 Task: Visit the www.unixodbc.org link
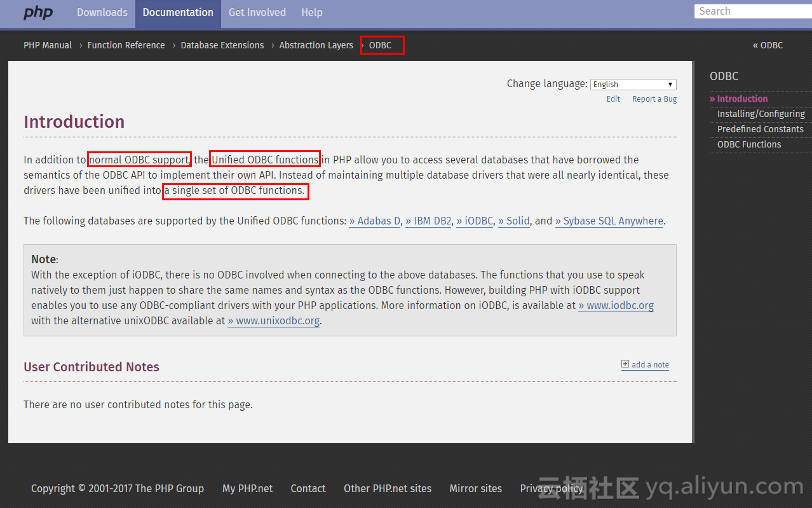click(274, 321)
